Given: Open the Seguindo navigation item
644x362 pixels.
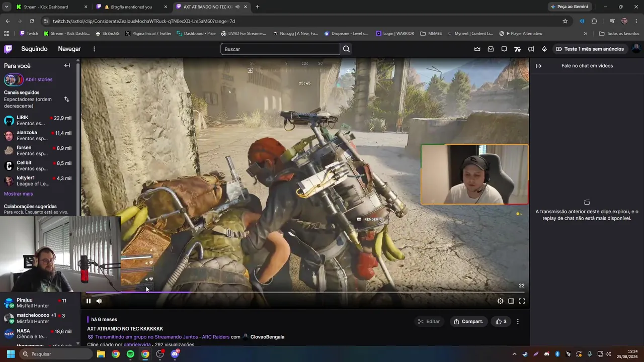Looking at the screenshot, I should click(x=34, y=49).
